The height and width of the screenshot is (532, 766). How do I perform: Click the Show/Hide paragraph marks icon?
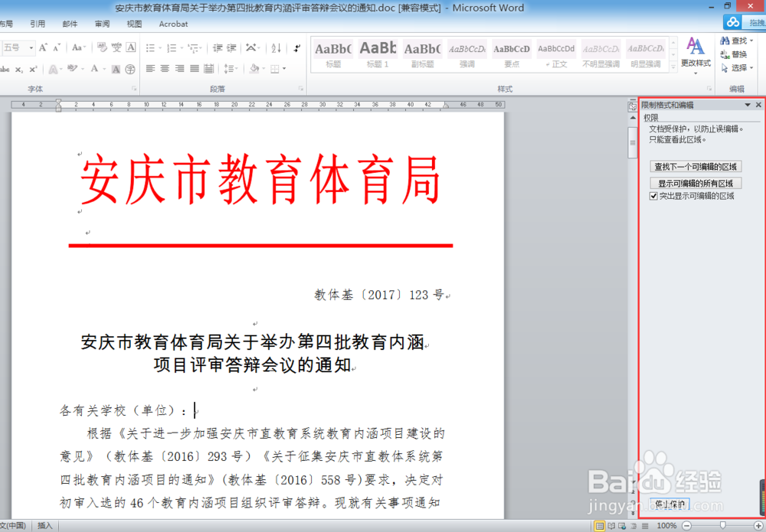point(296,47)
